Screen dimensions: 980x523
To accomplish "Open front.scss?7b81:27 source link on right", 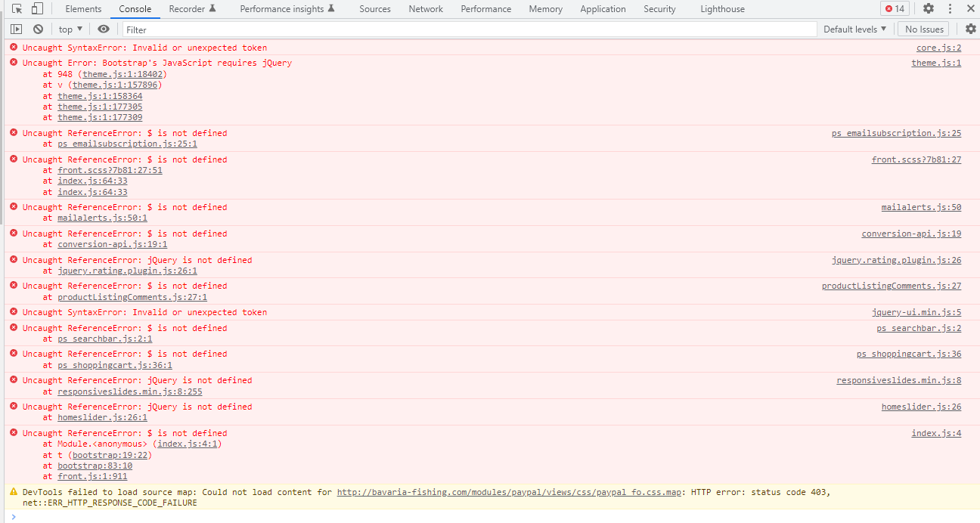I will [916, 159].
